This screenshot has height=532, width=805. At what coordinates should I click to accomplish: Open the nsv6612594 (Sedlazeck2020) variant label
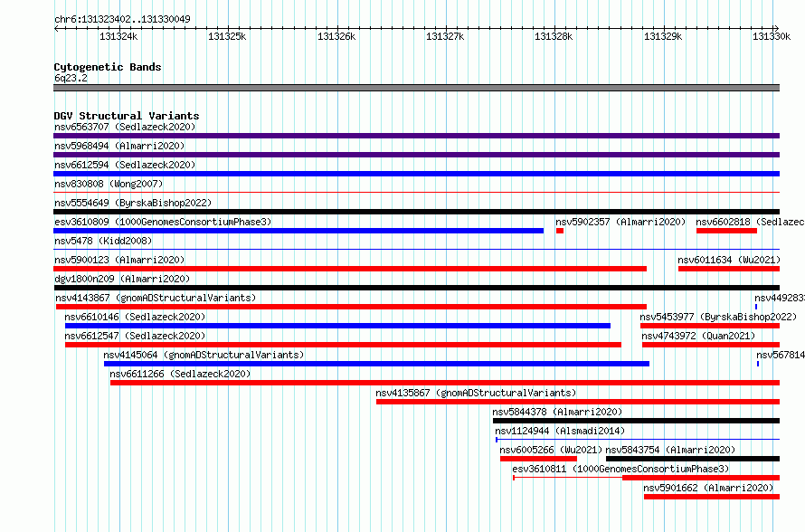(x=125, y=165)
